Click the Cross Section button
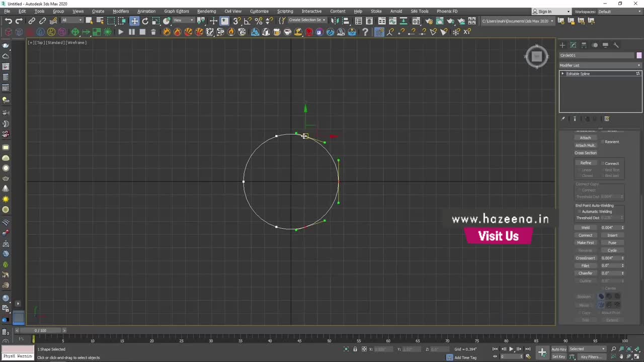 tap(586, 153)
